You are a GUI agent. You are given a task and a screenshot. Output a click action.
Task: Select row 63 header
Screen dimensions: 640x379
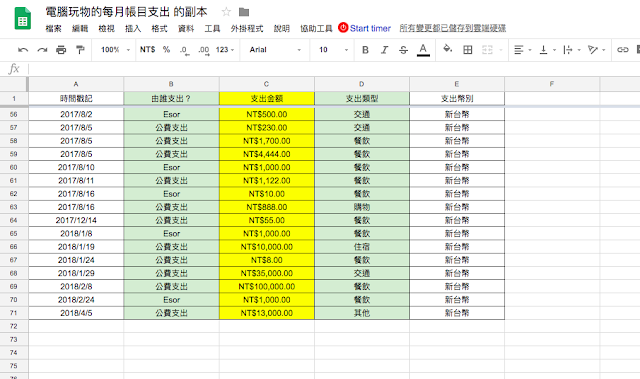click(x=13, y=207)
